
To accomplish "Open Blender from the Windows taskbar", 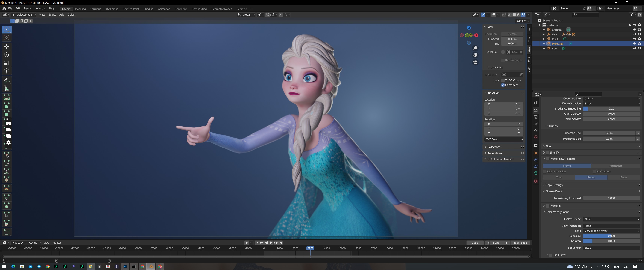I will tap(151, 266).
